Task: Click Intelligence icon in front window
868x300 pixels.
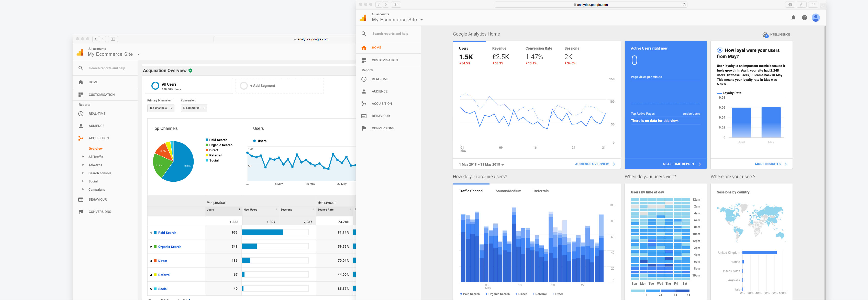Action: pos(765,35)
